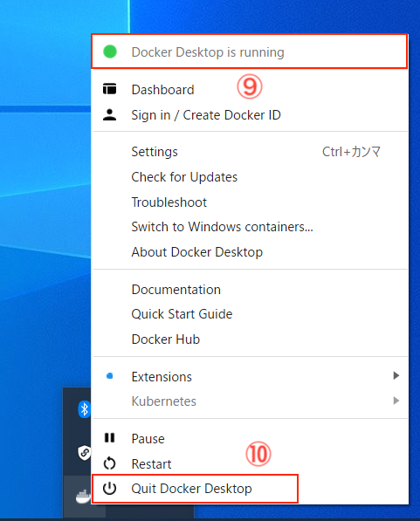Click the power icon for quitting Docker
The image size is (420, 521).
pyautogui.click(x=109, y=489)
